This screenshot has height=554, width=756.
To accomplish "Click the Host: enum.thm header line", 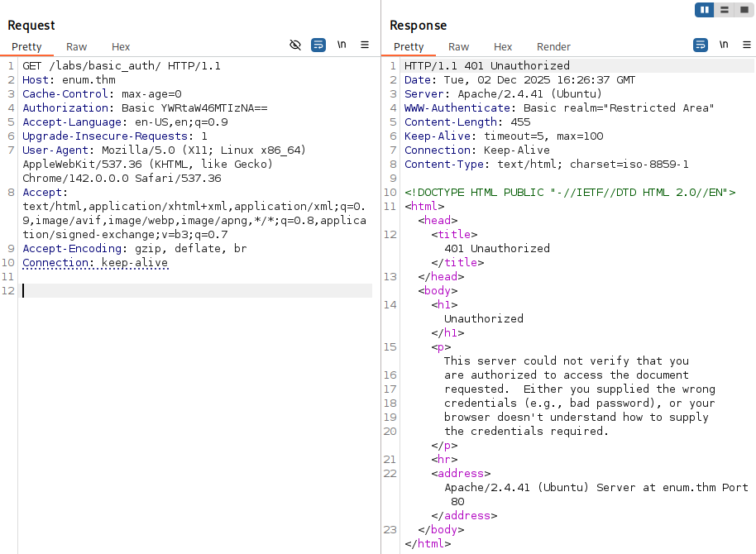I will point(69,79).
